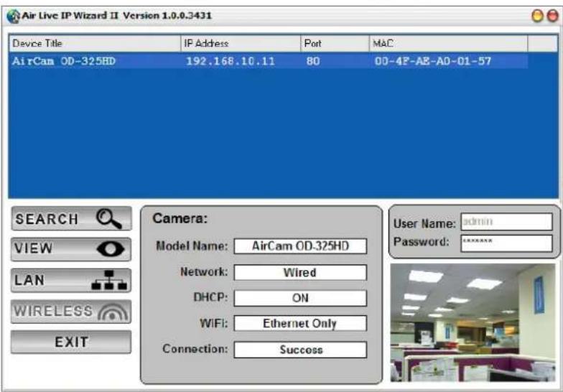The image size is (563, 392).
Task: Click the Port column header
Action: (335, 43)
